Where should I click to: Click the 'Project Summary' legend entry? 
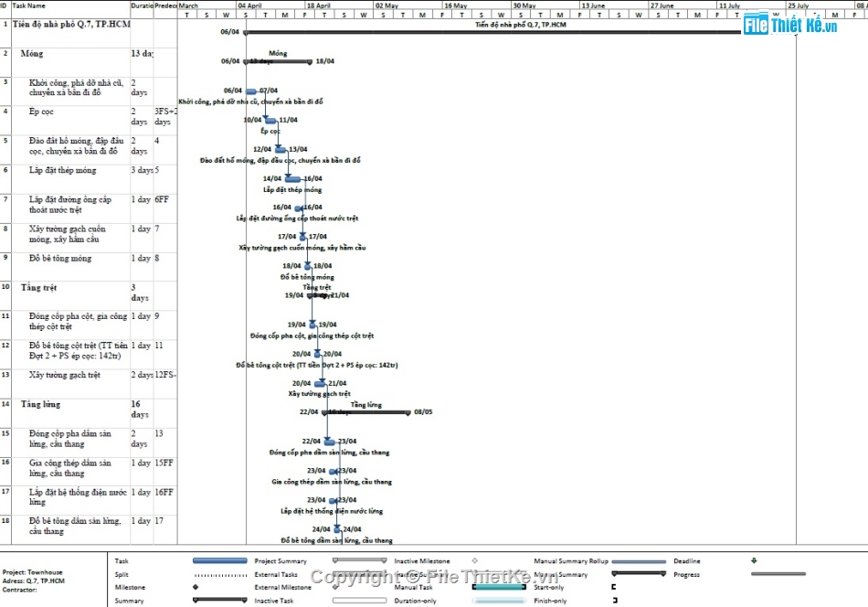coord(281,561)
